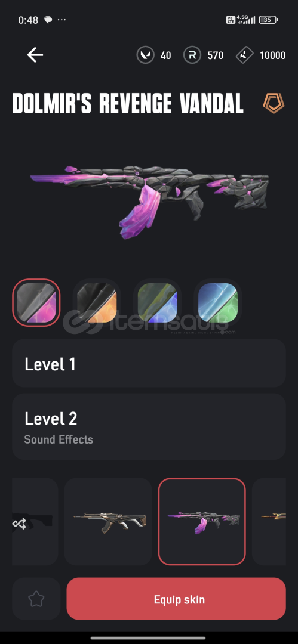Image resolution: width=298 pixels, height=644 pixels.
Task: Tap the Equip skin button
Action: tap(176, 599)
